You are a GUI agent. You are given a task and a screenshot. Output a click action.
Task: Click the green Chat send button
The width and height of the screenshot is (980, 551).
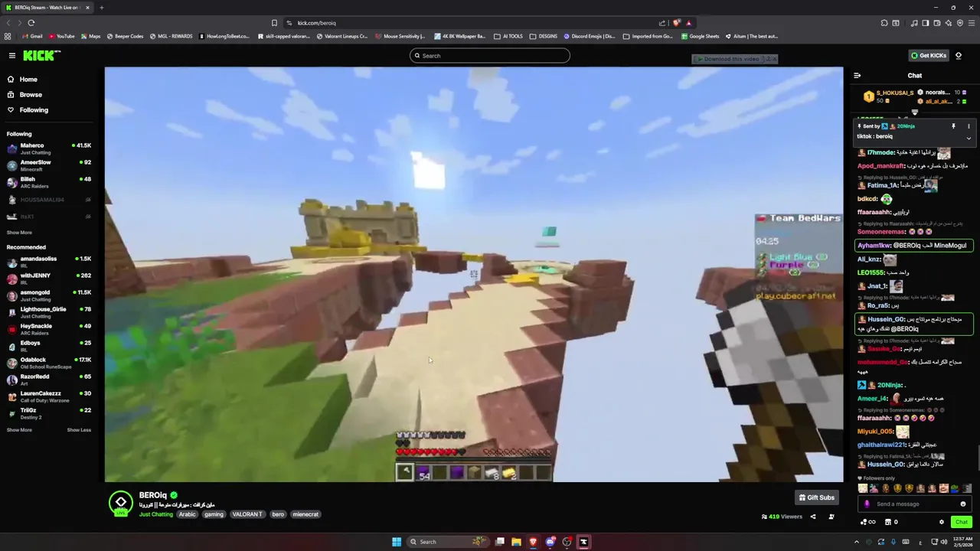pyautogui.click(x=962, y=522)
